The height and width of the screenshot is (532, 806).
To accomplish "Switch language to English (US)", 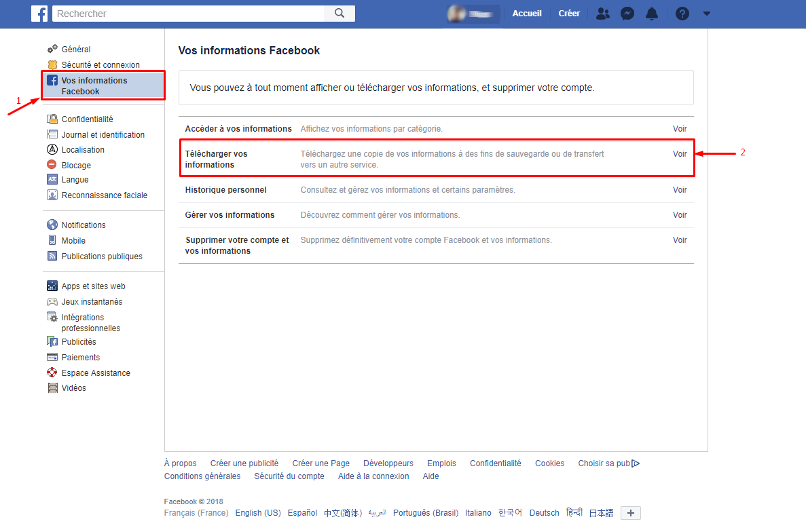I will 258,513.
